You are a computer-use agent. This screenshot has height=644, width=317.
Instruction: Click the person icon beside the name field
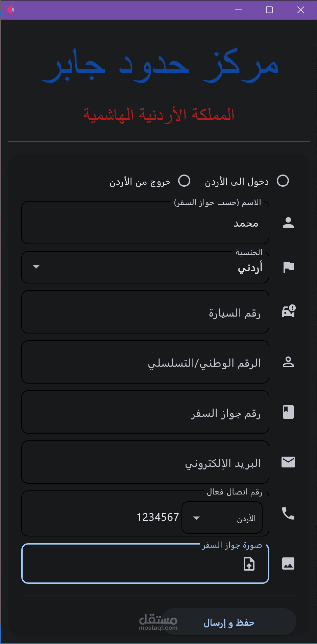click(288, 223)
